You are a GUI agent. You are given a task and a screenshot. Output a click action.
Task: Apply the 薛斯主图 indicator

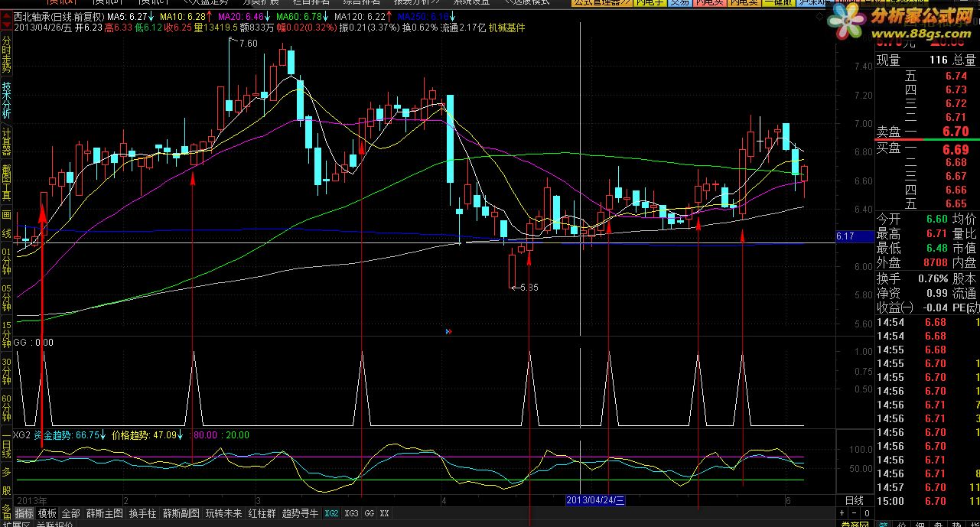[x=104, y=513]
